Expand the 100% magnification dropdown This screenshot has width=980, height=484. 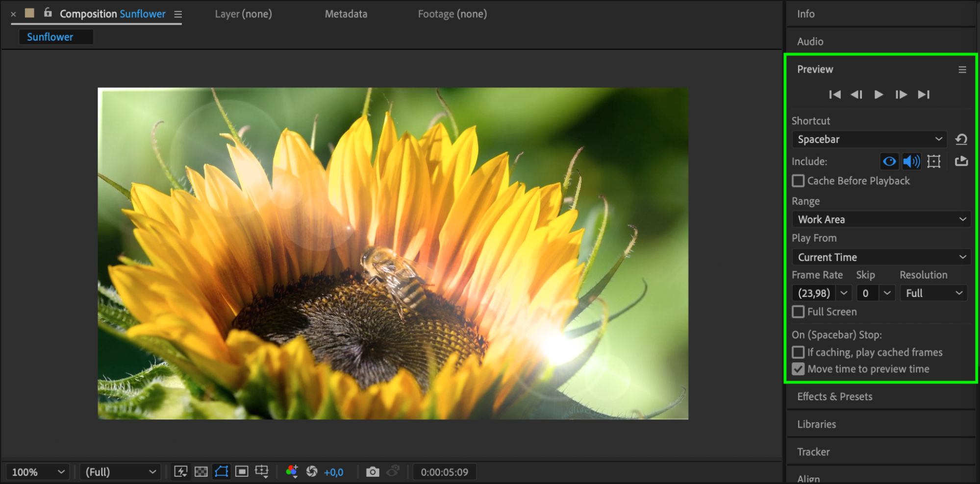(x=38, y=472)
